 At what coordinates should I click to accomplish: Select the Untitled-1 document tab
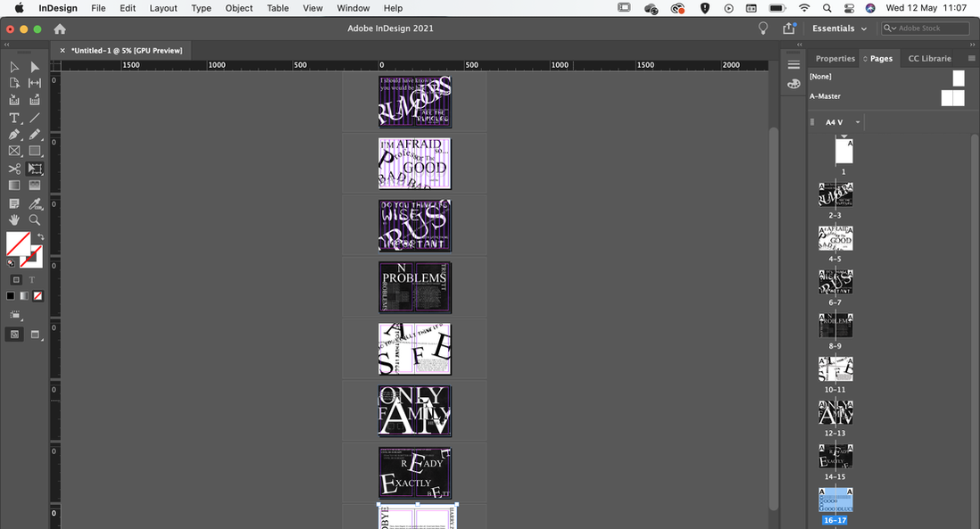127,51
